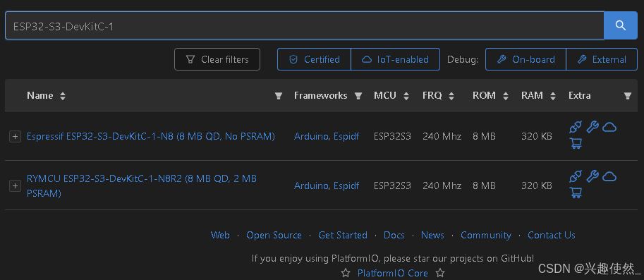Open the Name column filter funnel
The width and height of the screenshot is (644, 280).
point(279,96)
